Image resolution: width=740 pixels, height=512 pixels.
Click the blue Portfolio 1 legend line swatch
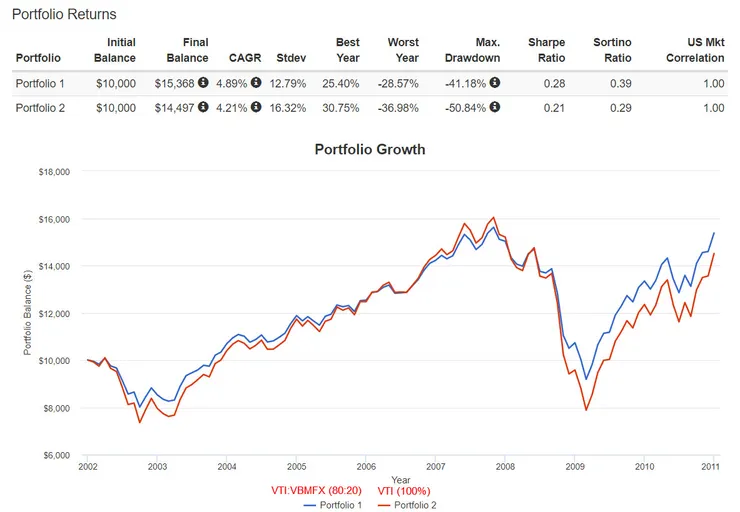(x=309, y=505)
